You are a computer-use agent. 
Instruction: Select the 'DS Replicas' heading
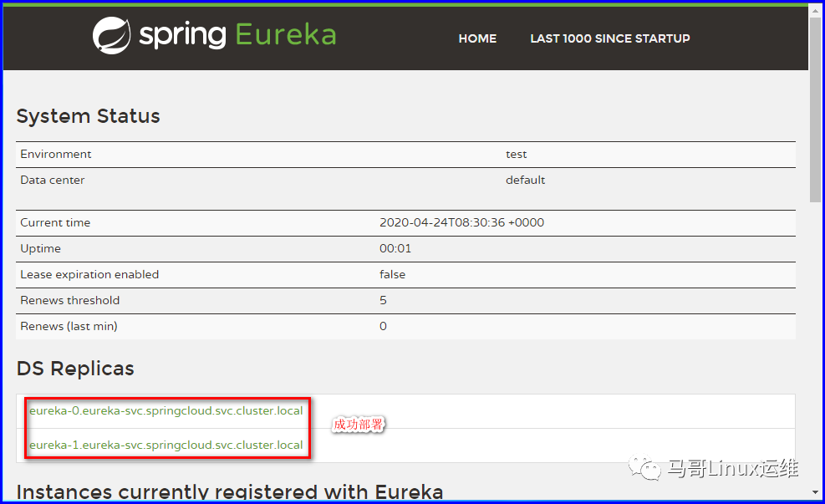[75, 369]
